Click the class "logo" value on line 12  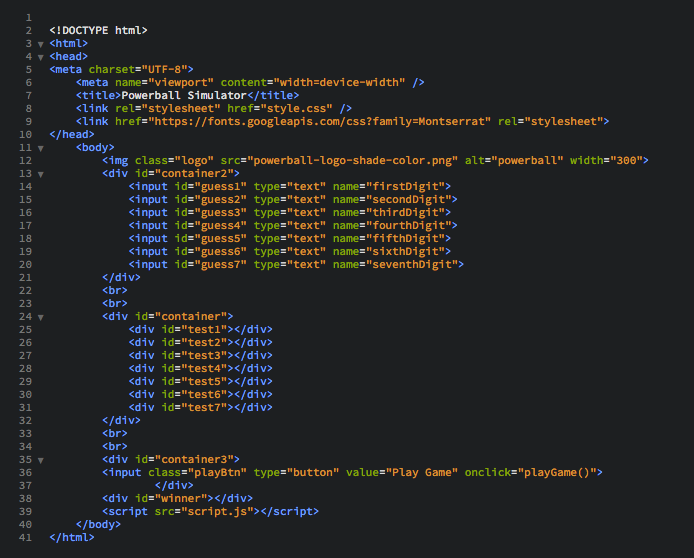pyautogui.click(x=194, y=160)
